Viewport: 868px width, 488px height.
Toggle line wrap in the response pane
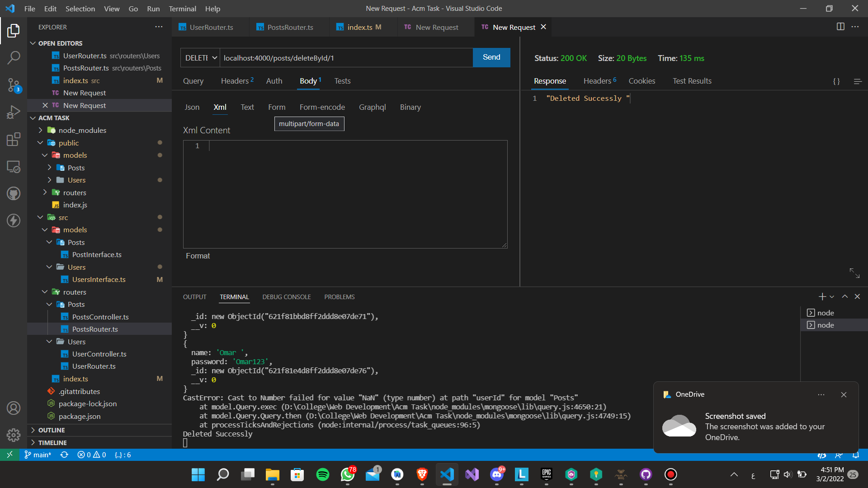coord(857,81)
